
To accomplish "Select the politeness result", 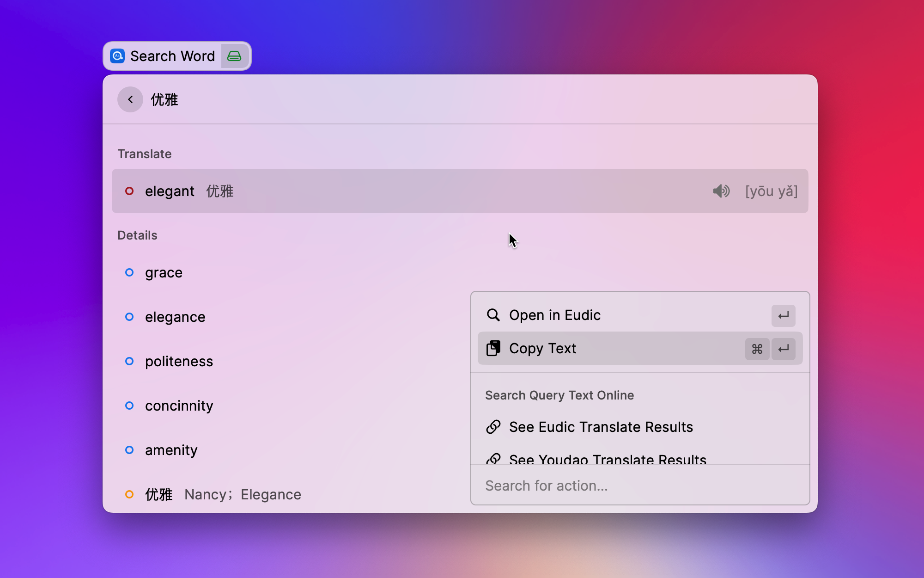I will coord(179,361).
